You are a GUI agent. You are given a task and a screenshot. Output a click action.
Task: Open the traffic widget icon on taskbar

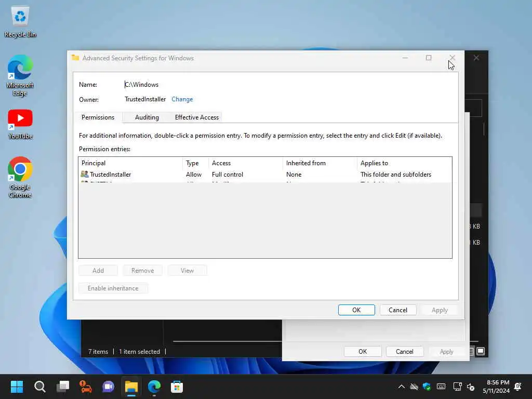(x=86, y=387)
